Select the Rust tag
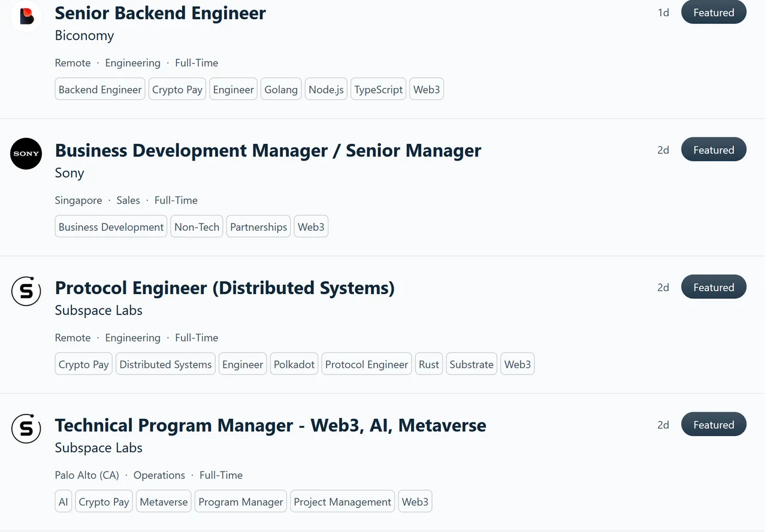767x532 pixels. (429, 364)
